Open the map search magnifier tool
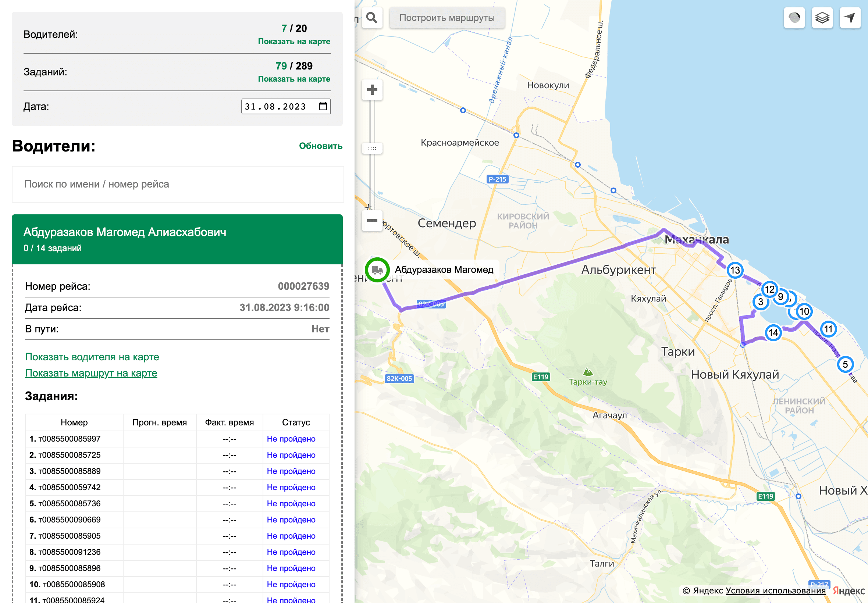Image resolution: width=868 pixels, height=603 pixels. point(371,17)
